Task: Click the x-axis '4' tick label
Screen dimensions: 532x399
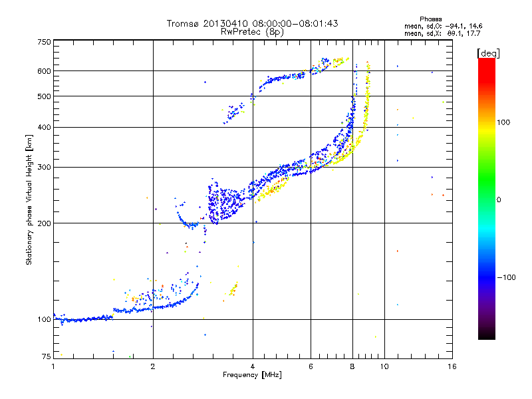Action: pos(253,366)
